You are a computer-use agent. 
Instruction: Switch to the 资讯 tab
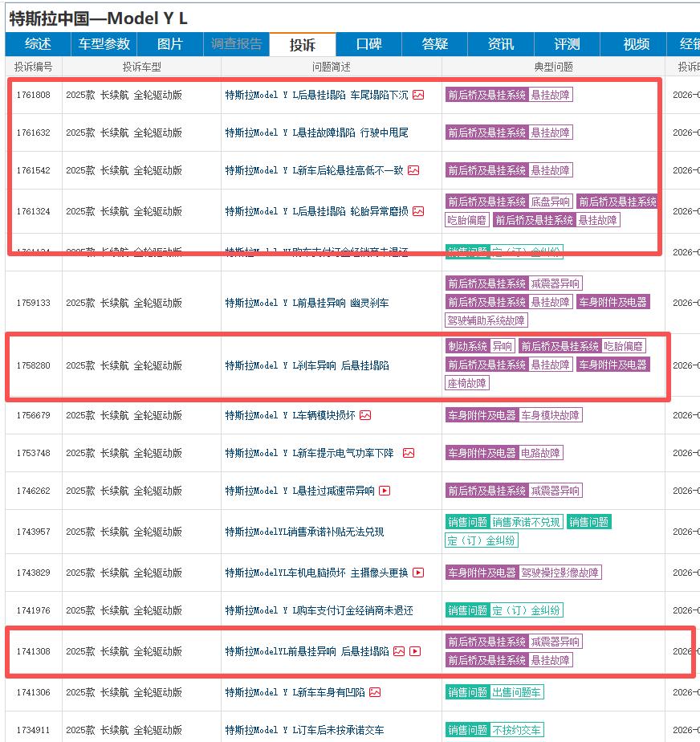point(501,44)
